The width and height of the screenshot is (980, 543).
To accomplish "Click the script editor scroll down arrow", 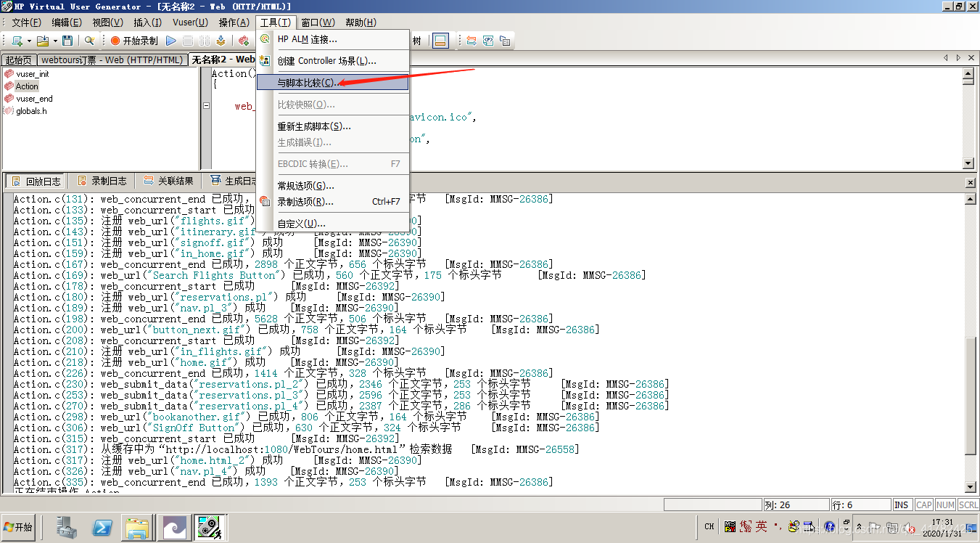I will coord(968,163).
